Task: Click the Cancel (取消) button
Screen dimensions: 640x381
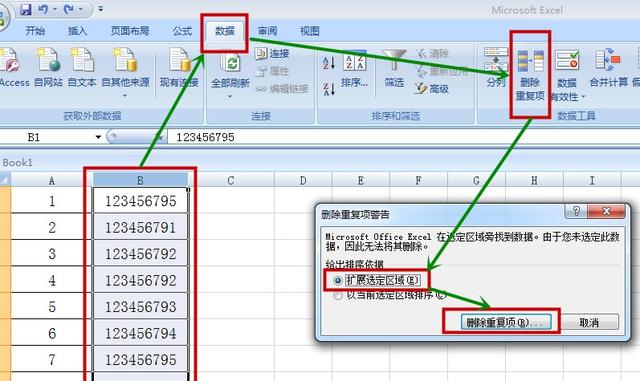Action: pos(589,322)
